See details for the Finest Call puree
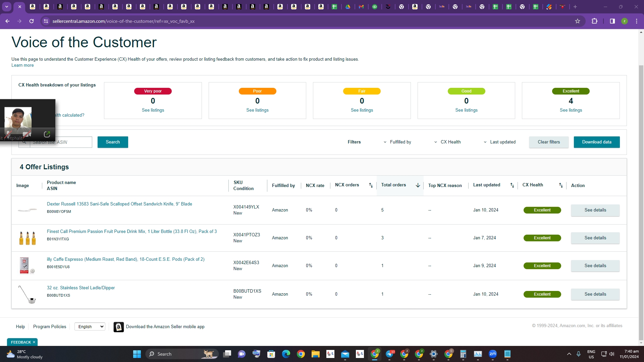The image size is (644, 362). pos(595,238)
